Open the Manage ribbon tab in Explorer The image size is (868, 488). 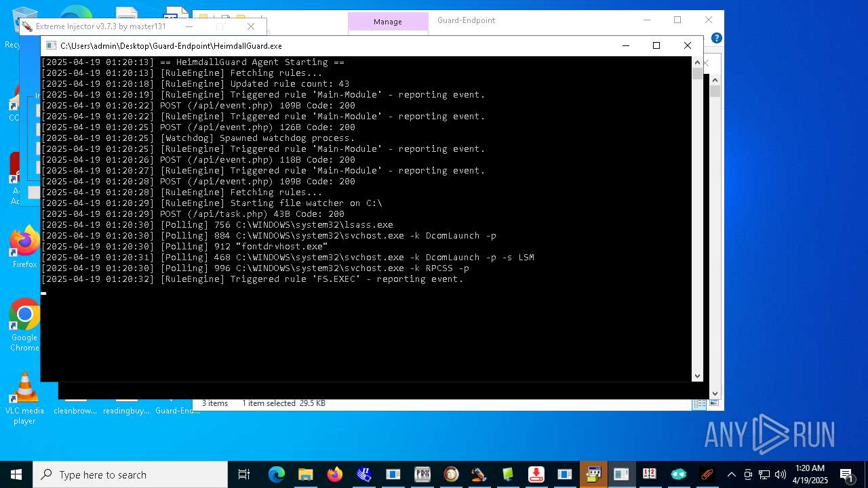(x=388, y=22)
